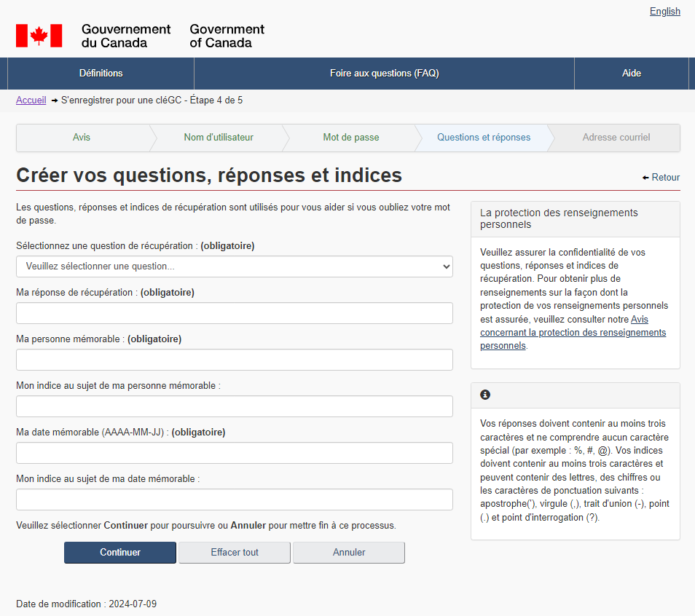Select the Mot de passe step
Screen dimensions: 695x616
350,137
